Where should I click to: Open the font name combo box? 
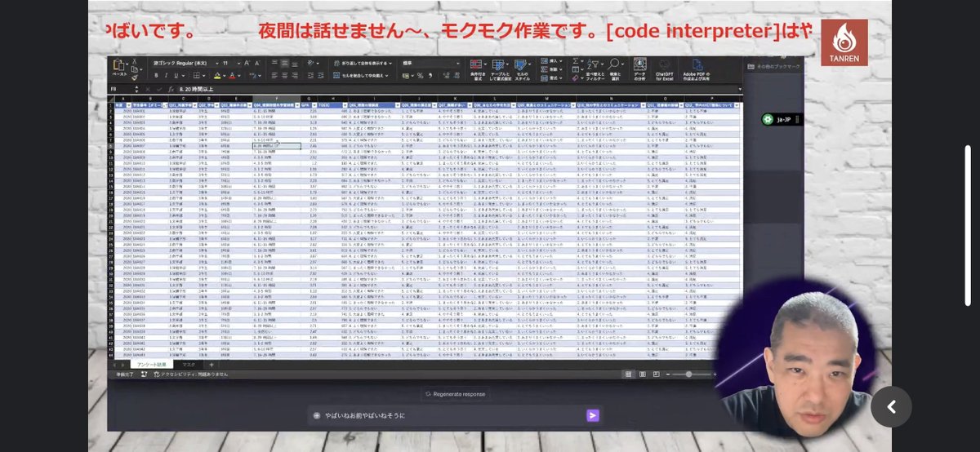185,64
